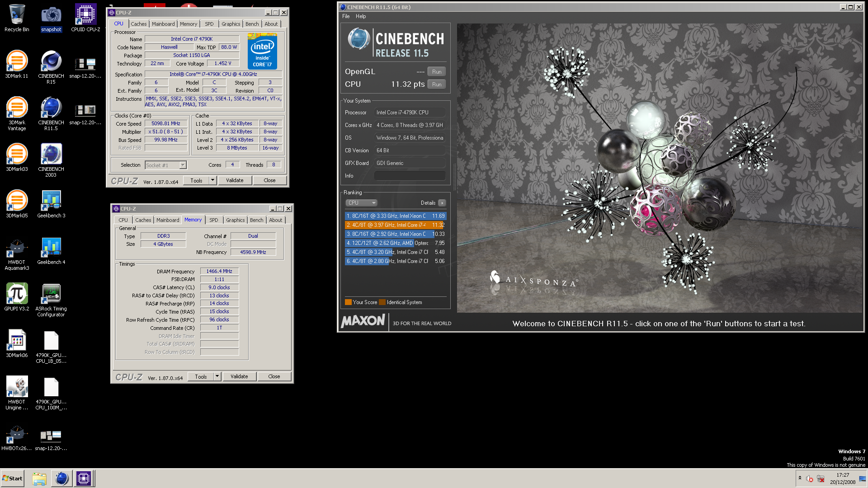Image resolution: width=868 pixels, height=488 pixels.
Task: Launch HWBOTx265 desktop shortcut
Action: point(17,437)
